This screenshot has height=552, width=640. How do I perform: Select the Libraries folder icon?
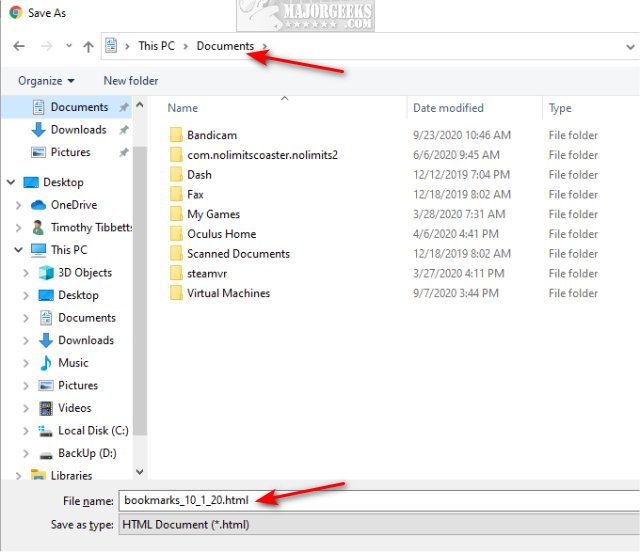pos(38,475)
